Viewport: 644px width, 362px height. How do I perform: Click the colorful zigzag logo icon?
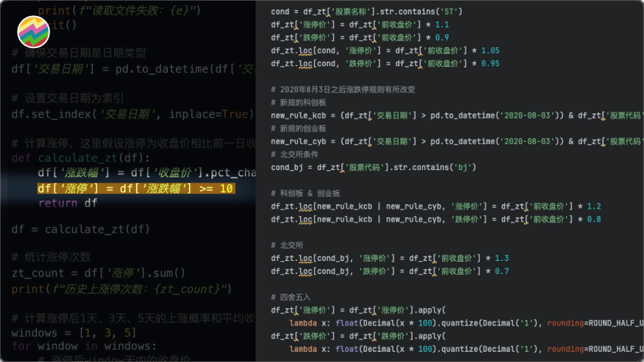click(x=33, y=31)
